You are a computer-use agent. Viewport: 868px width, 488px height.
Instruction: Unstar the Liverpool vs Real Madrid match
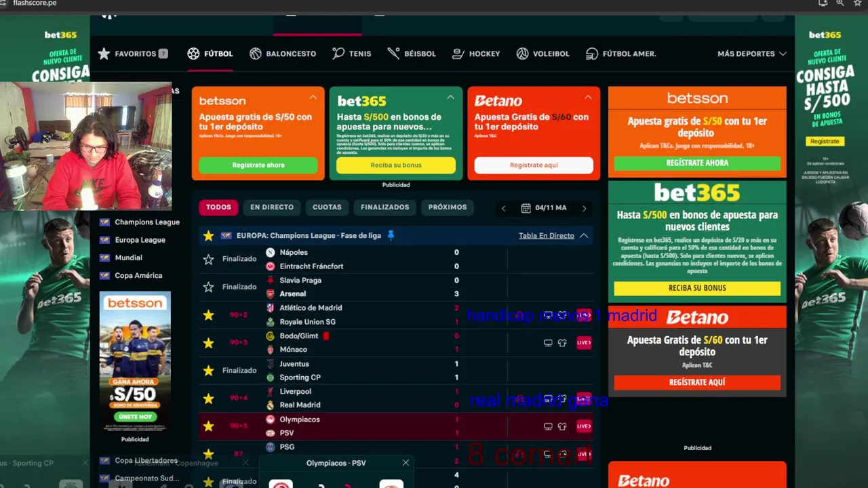pyautogui.click(x=208, y=399)
